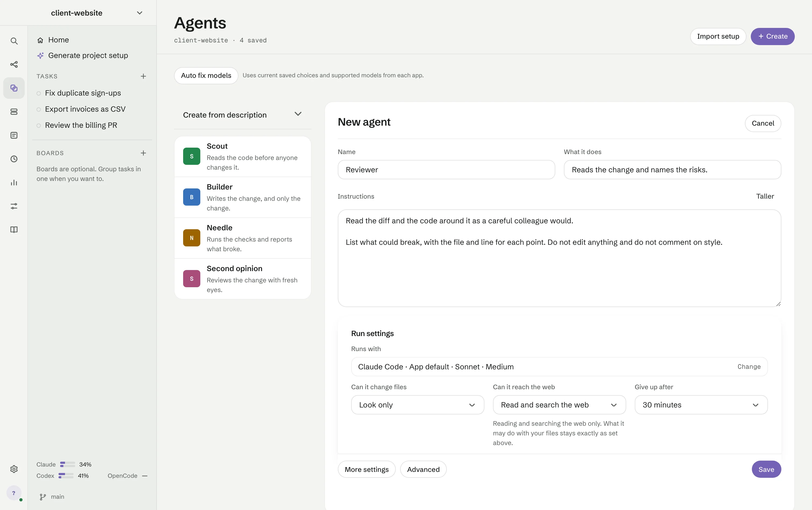Click the git branch icon beside main
The image size is (812, 510).
[43, 497]
